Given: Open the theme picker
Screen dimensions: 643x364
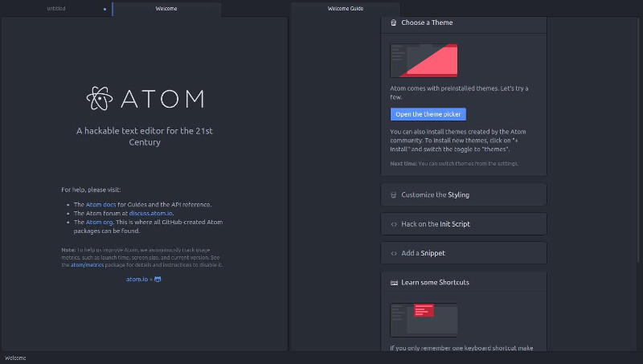Looking at the screenshot, I should [x=428, y=114].
